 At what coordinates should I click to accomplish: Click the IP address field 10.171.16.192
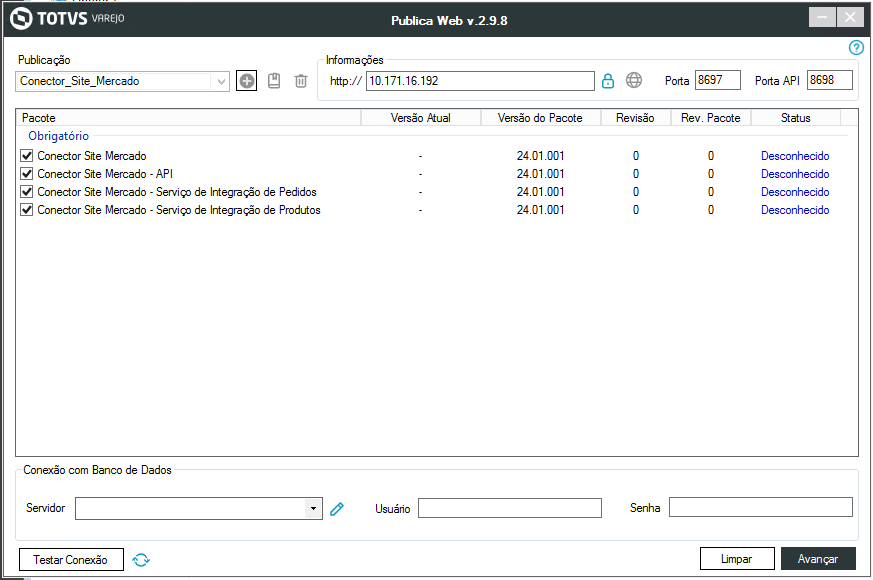pos(480,81)
